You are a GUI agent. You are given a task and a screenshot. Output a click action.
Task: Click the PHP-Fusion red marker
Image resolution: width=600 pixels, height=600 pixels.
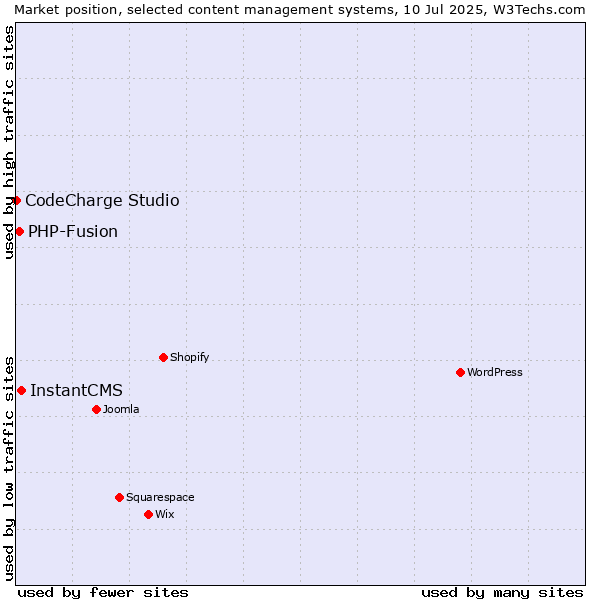point(20,232)
